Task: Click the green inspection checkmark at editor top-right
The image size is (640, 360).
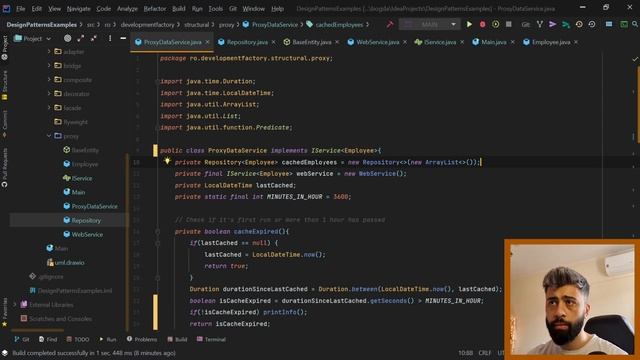Action: coord(635,59)
